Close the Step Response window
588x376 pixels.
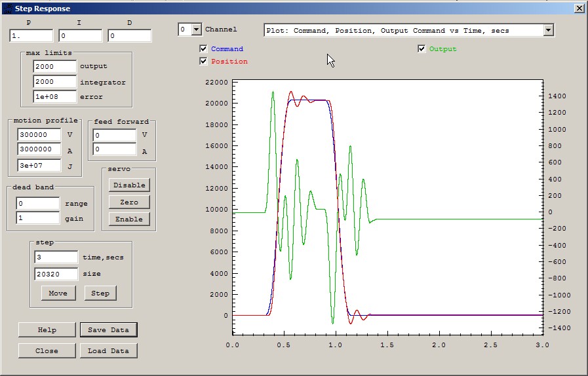tap(579, 9)
